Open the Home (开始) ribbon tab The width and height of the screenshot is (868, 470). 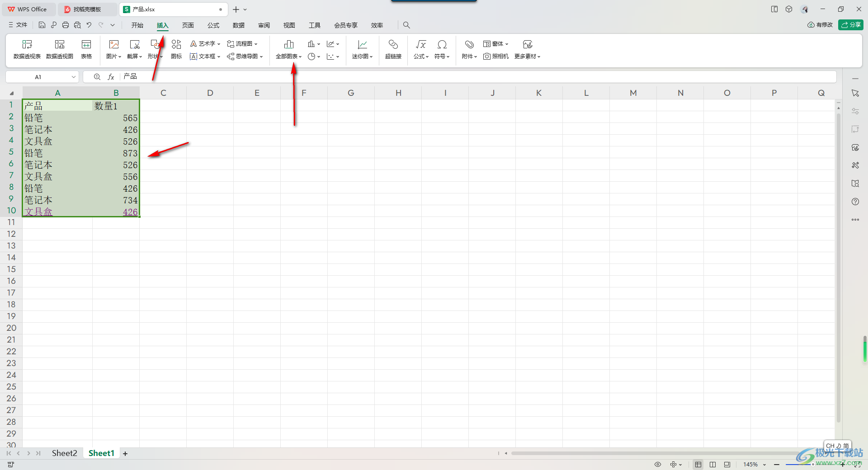[x=137, y=25]
